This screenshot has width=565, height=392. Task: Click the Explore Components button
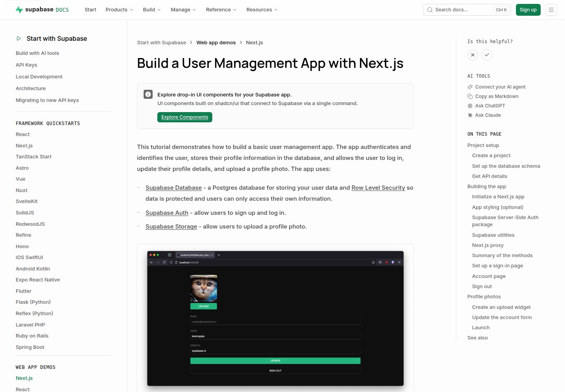point(185,117)
